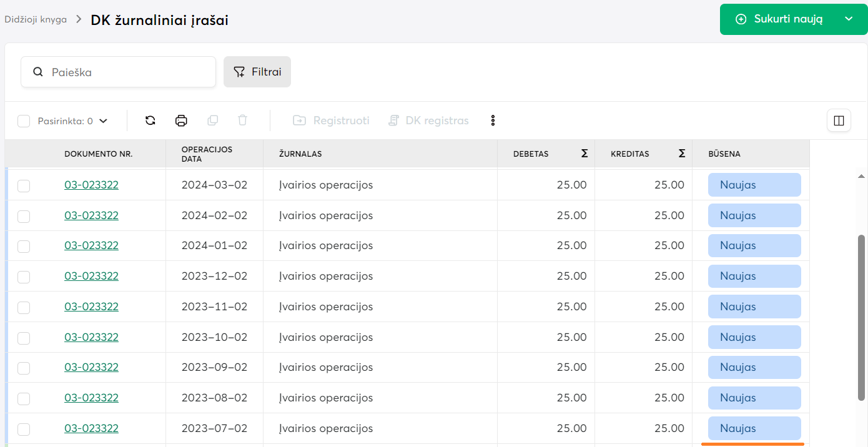This screenshot has height=447, width=868.
Task: Select the checkbox for the 2023-10-02 entry
Action: pos(24,338)
